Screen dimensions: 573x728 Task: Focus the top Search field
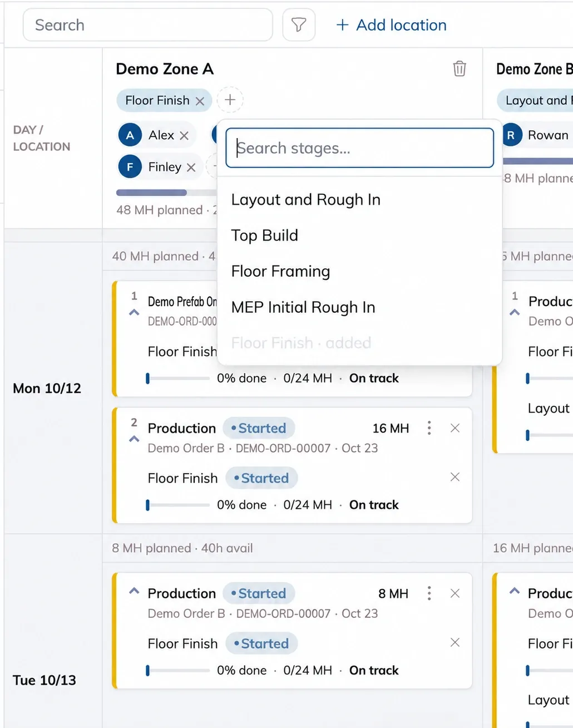pyautogui.click(x=148, y=25)
